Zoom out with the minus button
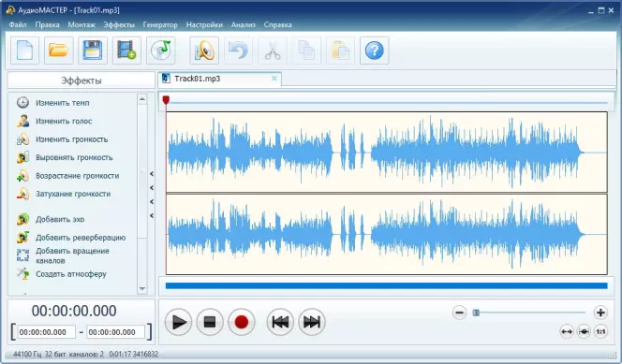 [459, 313]
